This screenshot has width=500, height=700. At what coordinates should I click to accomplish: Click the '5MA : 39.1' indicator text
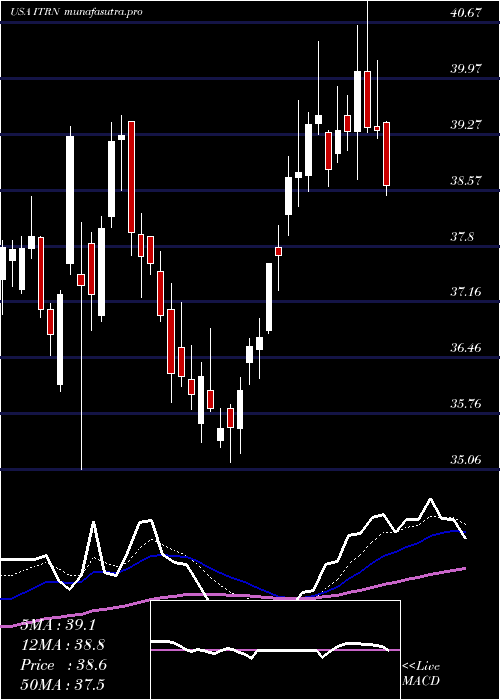point(58,625)
